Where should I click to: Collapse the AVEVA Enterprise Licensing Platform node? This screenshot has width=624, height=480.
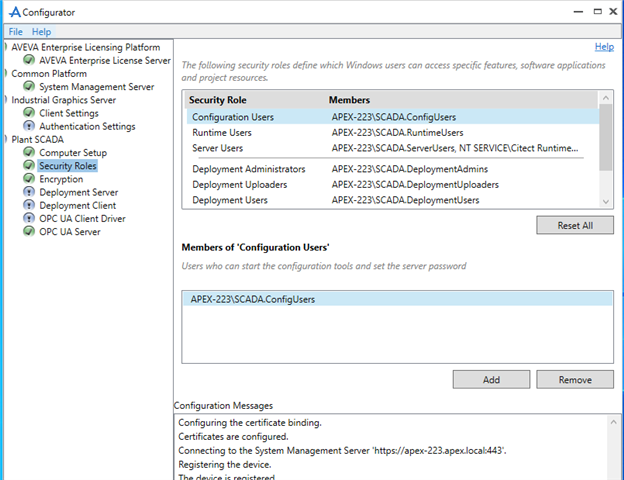coord(6,47)
